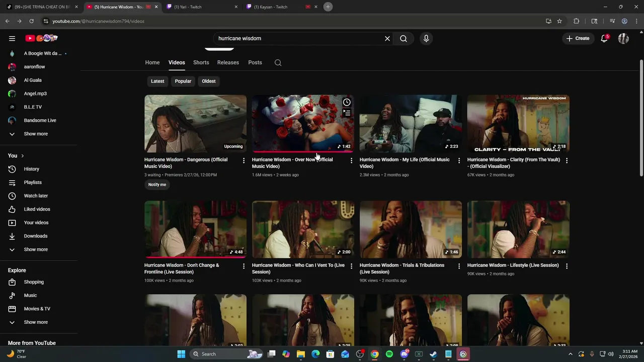Open Trials & Tribulations video thumbnail
The width and height of the screenshot is (644, 362).
tap(411, 229)
